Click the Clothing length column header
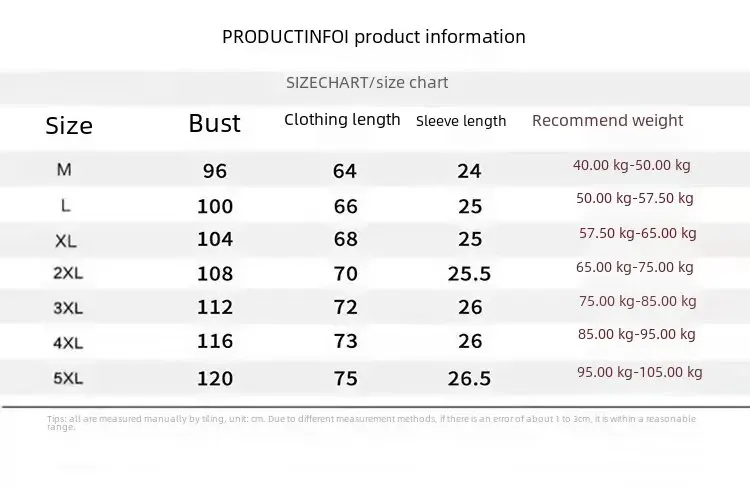This screenshot has height=488, width=750. point(342,120)
